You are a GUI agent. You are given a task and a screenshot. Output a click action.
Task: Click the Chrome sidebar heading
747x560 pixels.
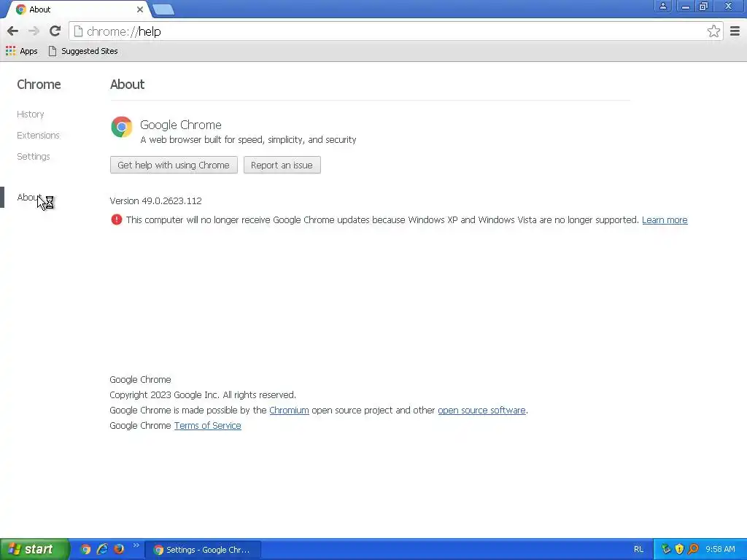pyautogui.click(x=39, y=85)
